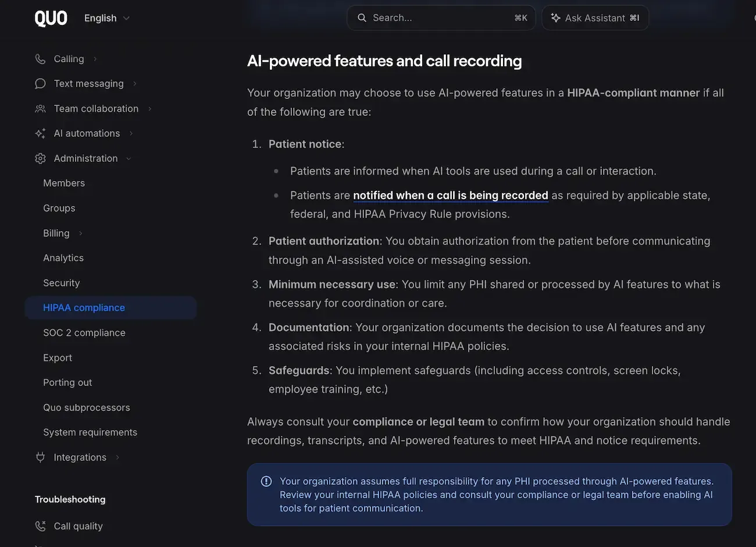Click the Calling sidebar label
756x547 pixels.
[69, 59]
